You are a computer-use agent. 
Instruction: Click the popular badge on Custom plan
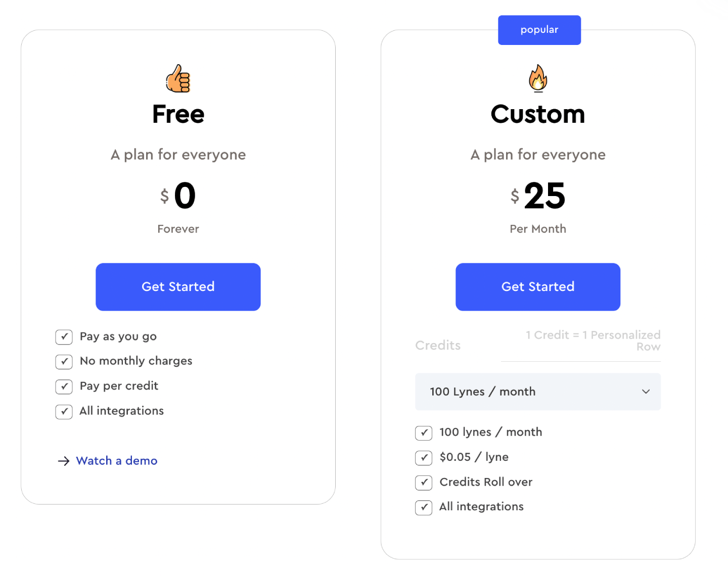539,30
